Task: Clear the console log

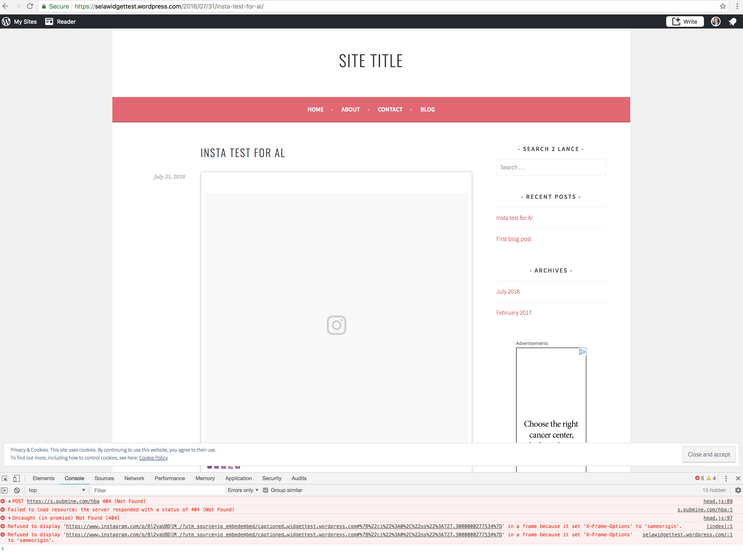Action: click(17, 490)
